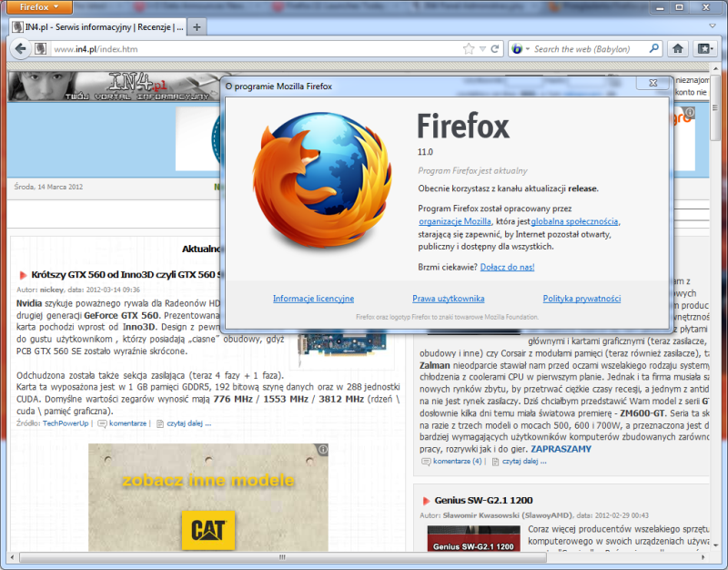Close the About Firefox dialog
Viewport: 728px width, 570px height.
pos(652,83)
